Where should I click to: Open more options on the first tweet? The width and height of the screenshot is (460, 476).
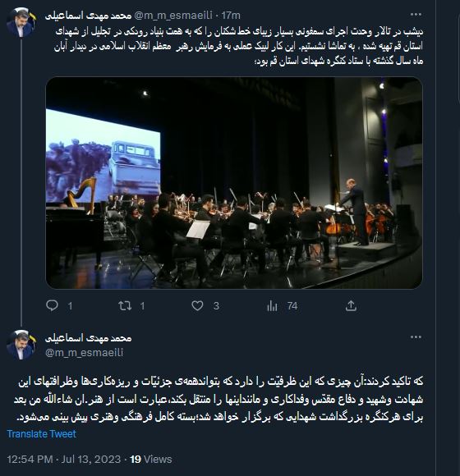coord(416,15)
